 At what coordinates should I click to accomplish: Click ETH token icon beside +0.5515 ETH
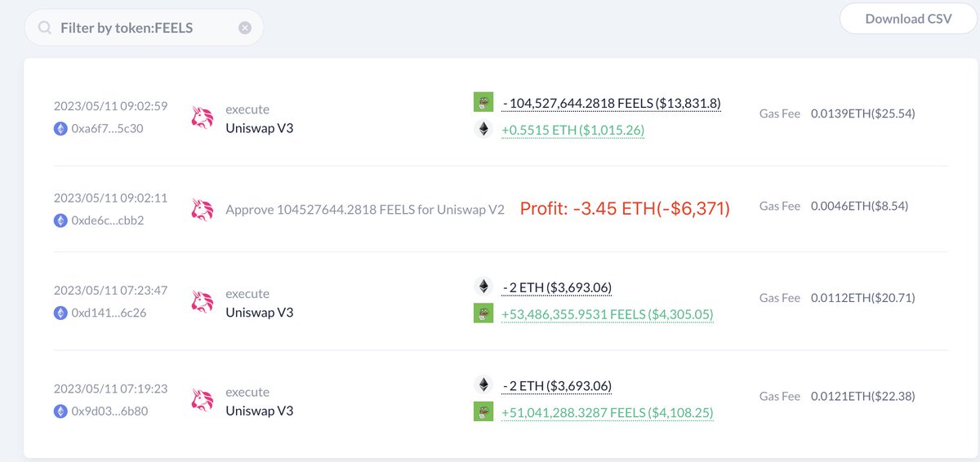pos(483,129)
